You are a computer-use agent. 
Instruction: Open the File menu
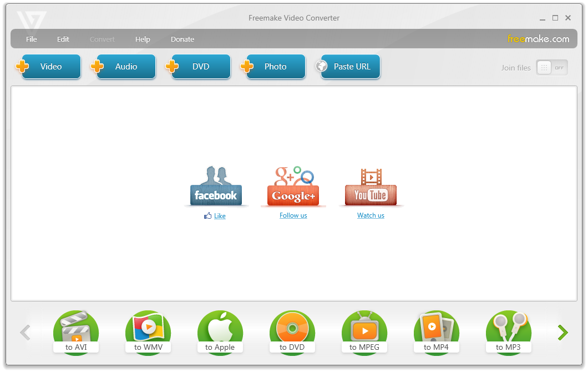pos(32,39)
